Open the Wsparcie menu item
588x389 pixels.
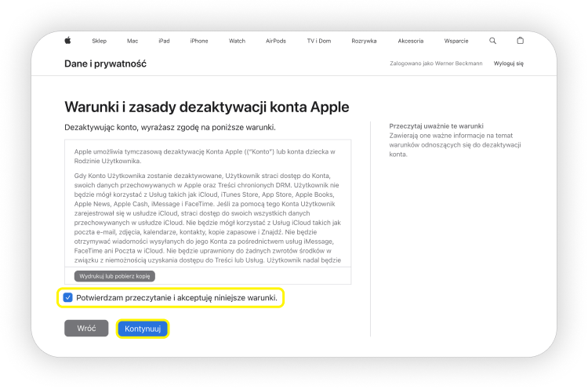(456, 41)
